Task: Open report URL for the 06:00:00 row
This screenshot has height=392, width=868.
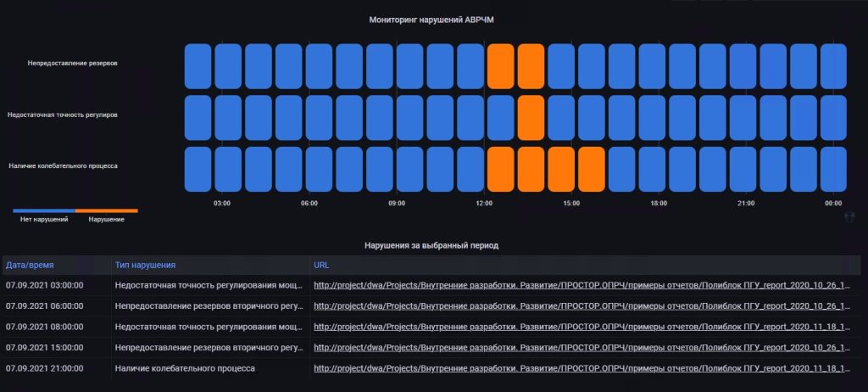Action: click(585, 306)
